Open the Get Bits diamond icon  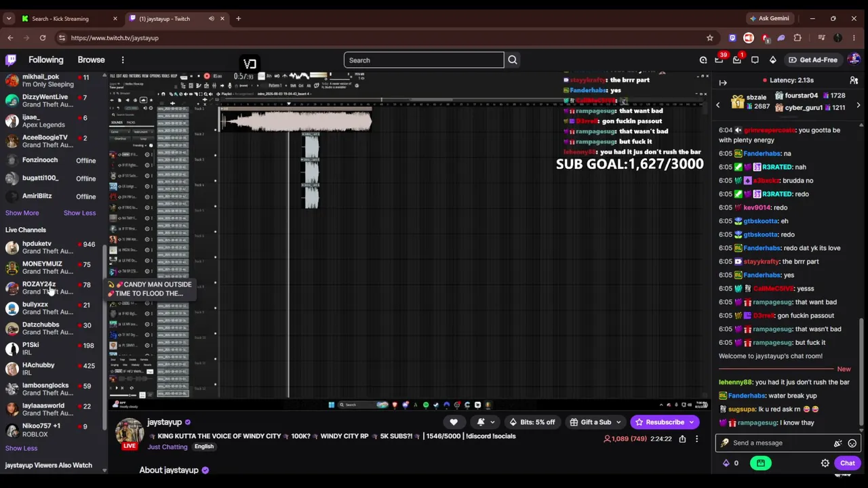(x=772, y=60)
